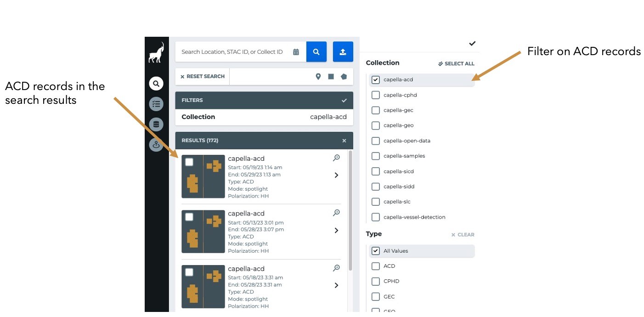The width and height of the screenshot is (644, 317).
Task: Select the map pin point tool
Action: point(318,77)
